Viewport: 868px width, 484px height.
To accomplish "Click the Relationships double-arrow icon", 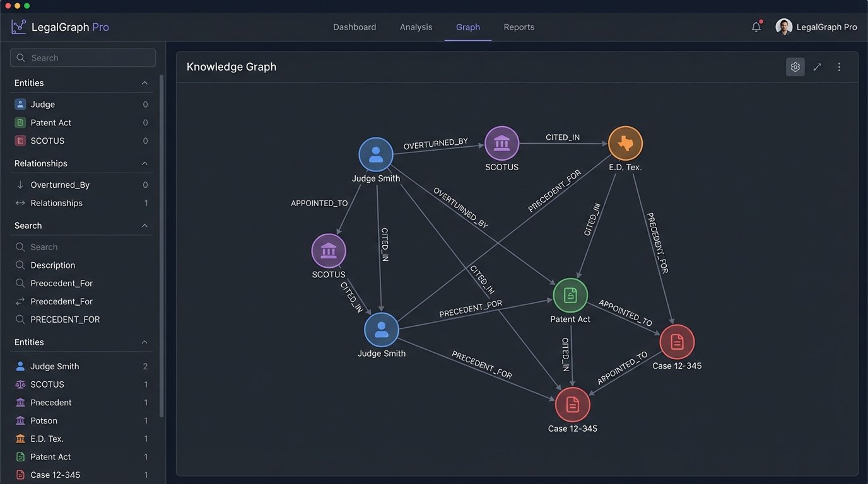I will [21, 202].
